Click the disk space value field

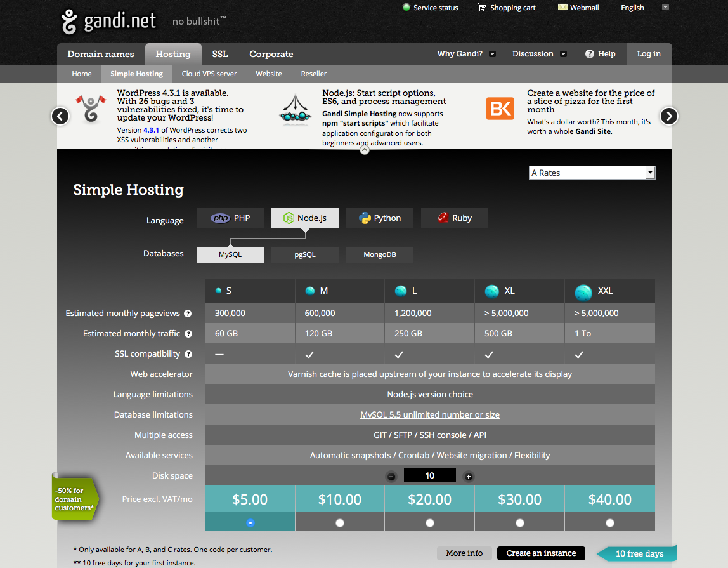430,475
